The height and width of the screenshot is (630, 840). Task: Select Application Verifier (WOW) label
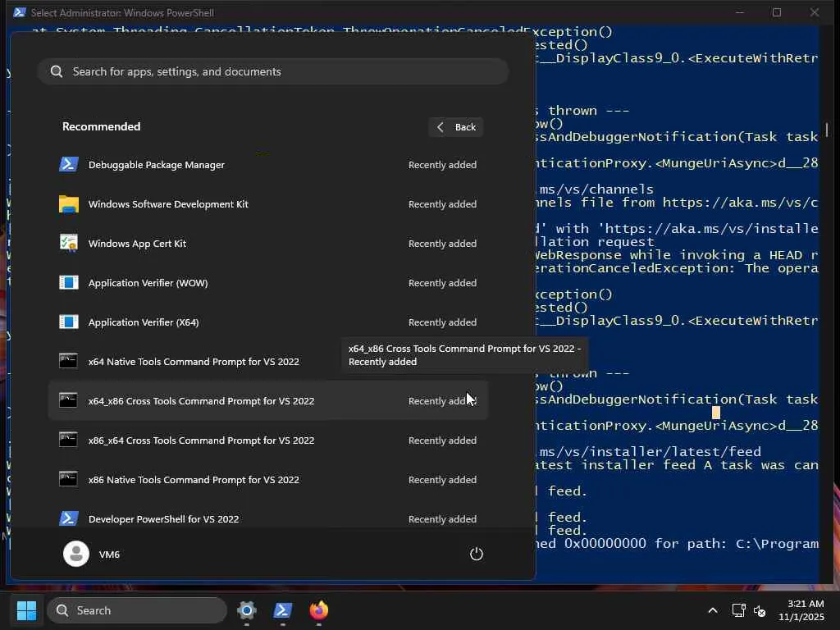coord(148,283)
